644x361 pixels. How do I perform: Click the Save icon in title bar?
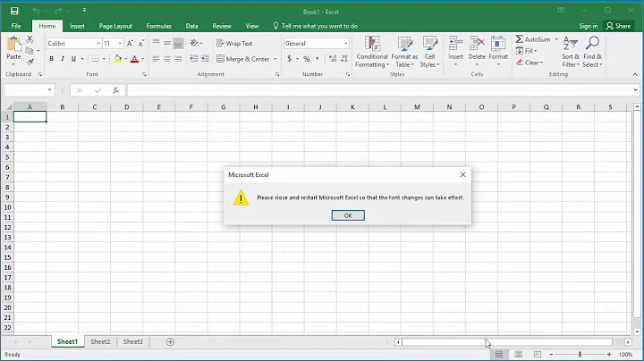pyautogui.click(x=14, y=11)
